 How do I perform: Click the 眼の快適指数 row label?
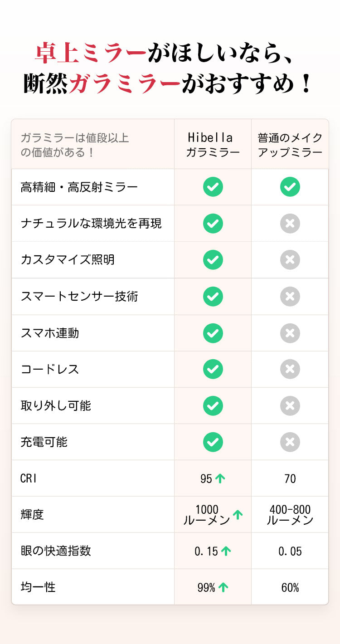(x=56, y=551)
